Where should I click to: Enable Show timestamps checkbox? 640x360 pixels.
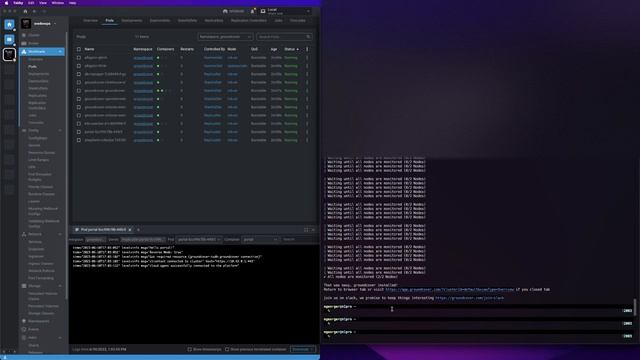coord(189,349)
